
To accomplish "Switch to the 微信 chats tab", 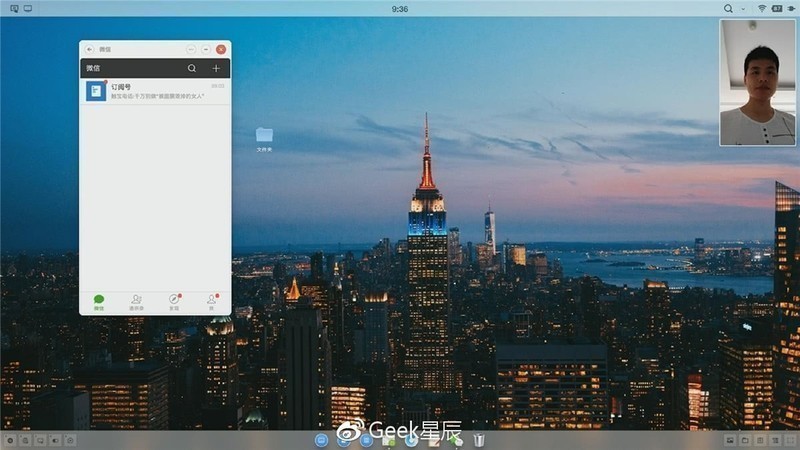I will tap(99, 303).
